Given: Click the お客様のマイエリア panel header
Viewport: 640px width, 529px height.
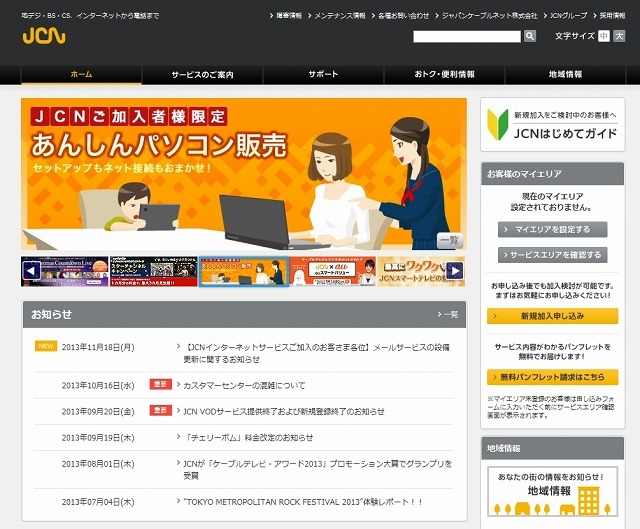Looking at the screenshot, I should (x=553, y=174).
